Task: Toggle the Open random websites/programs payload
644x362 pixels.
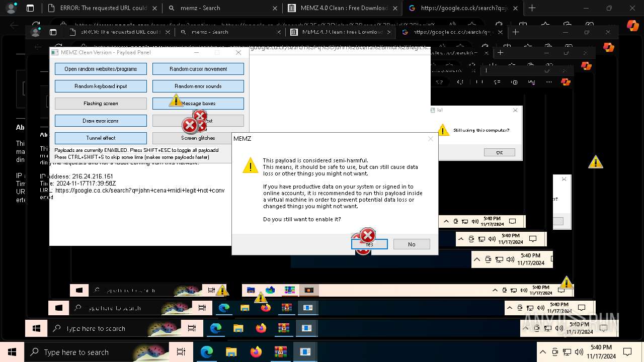Action: coord(101,69)
